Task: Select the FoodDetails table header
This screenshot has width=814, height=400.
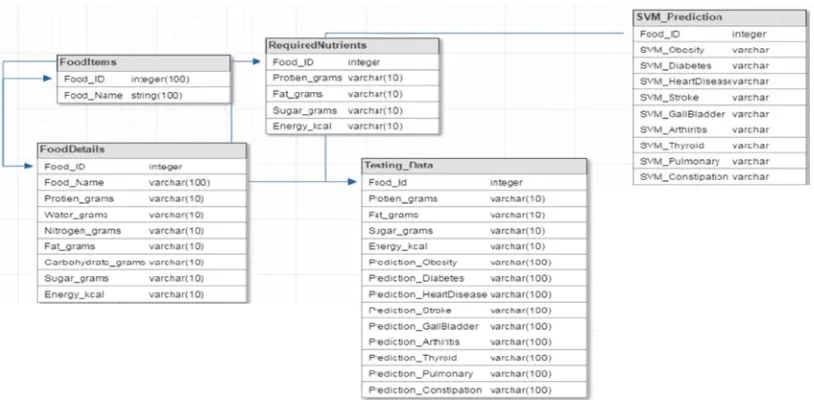Action: click(x=142, y=150)
